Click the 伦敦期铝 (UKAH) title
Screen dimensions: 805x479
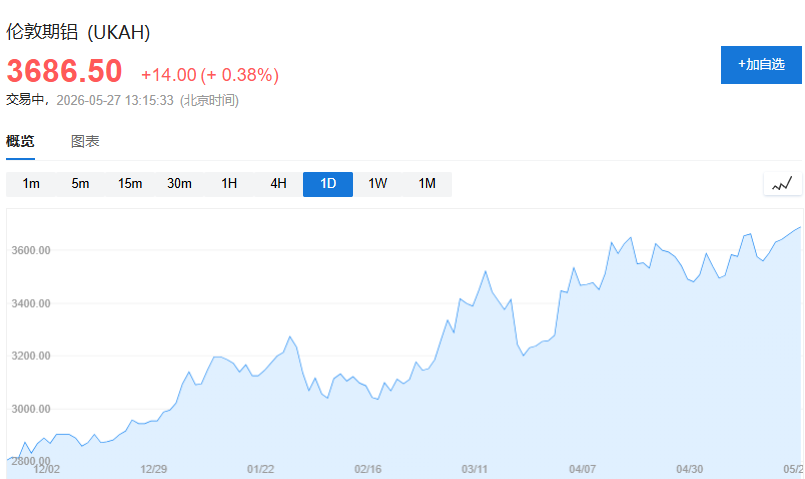click(78, 32)
